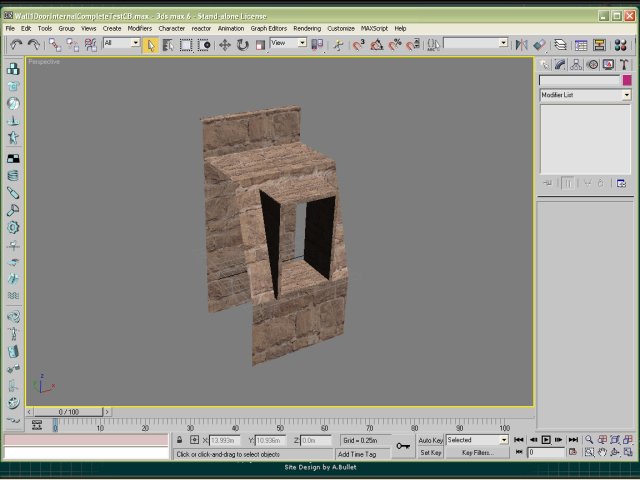The width and height of the screenshot is (640, 480).
Task: Select the Select Object arrow tool
Action: 150,45
